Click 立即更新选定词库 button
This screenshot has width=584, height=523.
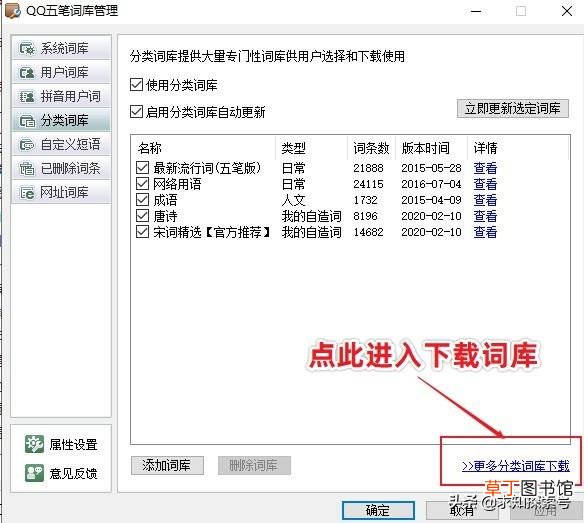513,108
